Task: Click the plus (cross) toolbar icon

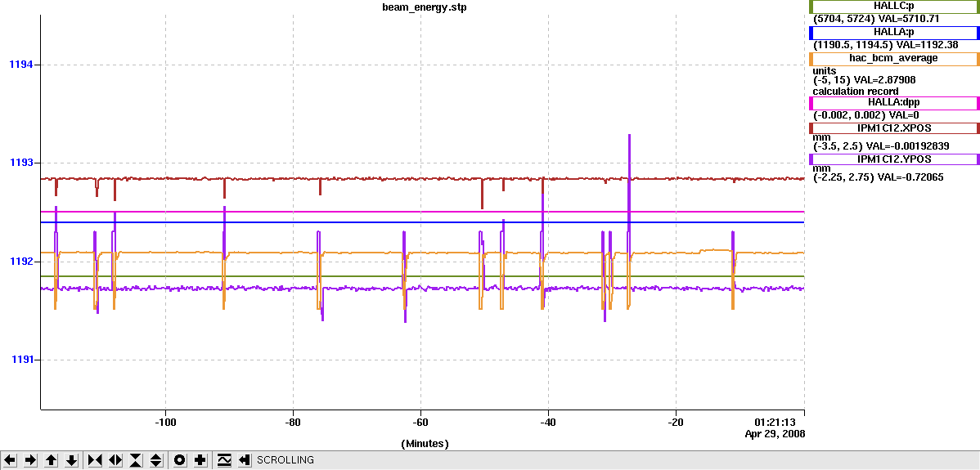Action: point(200,460)
